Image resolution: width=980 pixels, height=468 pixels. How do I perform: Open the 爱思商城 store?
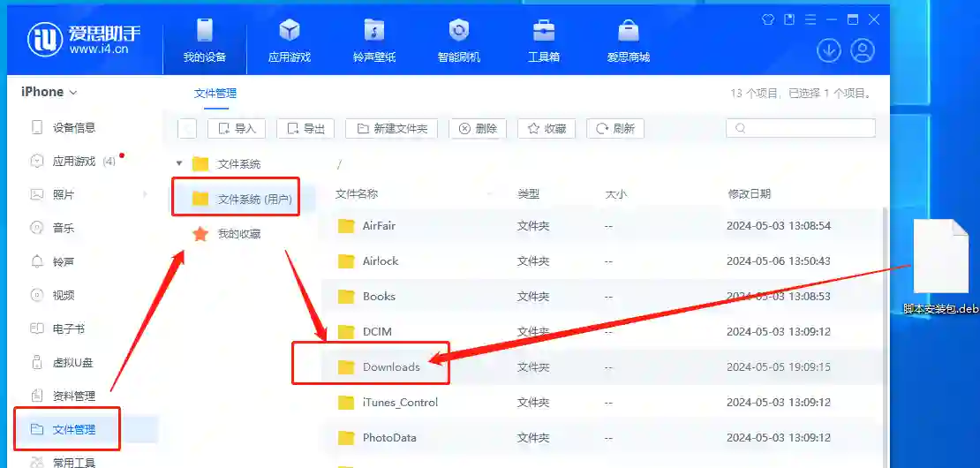[x=628, y=41]
